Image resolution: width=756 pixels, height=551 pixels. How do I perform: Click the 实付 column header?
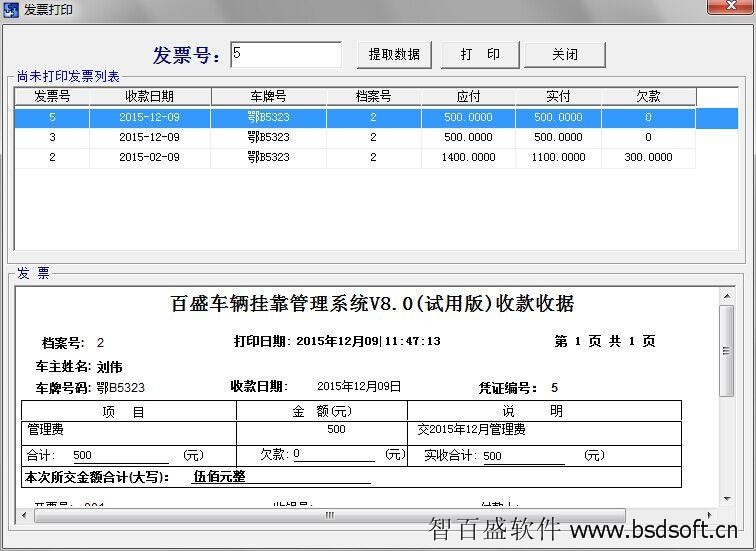(558, 96)
